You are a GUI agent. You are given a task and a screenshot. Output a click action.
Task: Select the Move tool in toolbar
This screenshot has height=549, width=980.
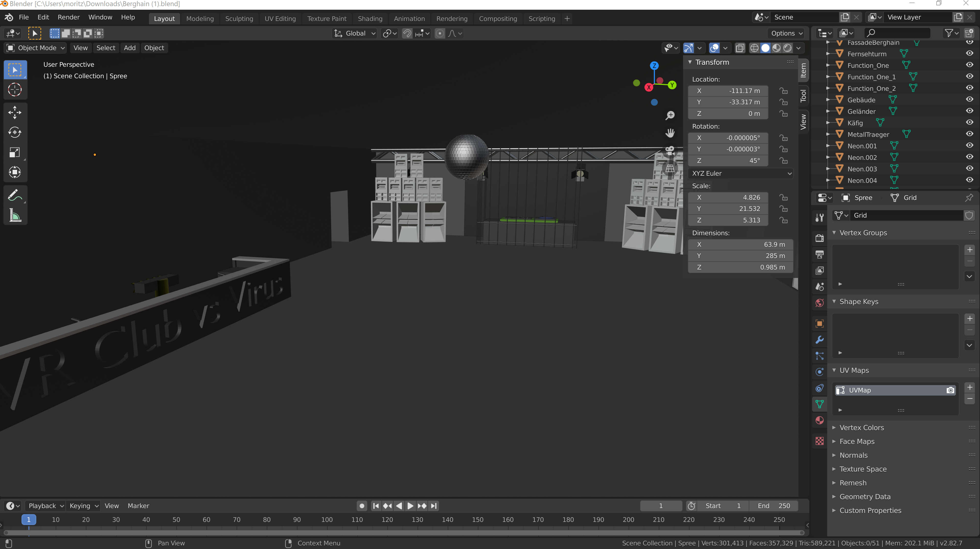tap(15, 112)
